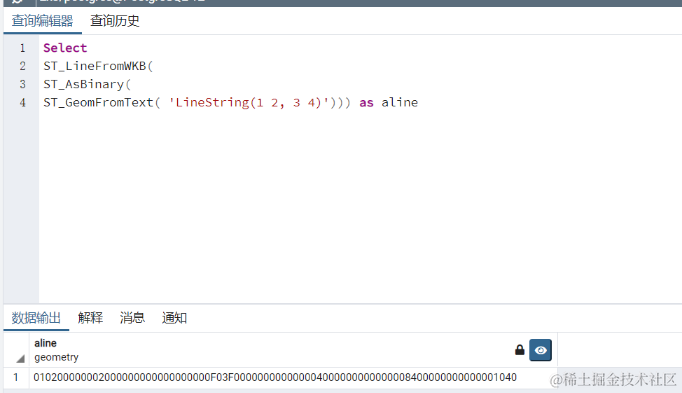
Task: Open the 通知 tab
Action: (x=174, y=318)
